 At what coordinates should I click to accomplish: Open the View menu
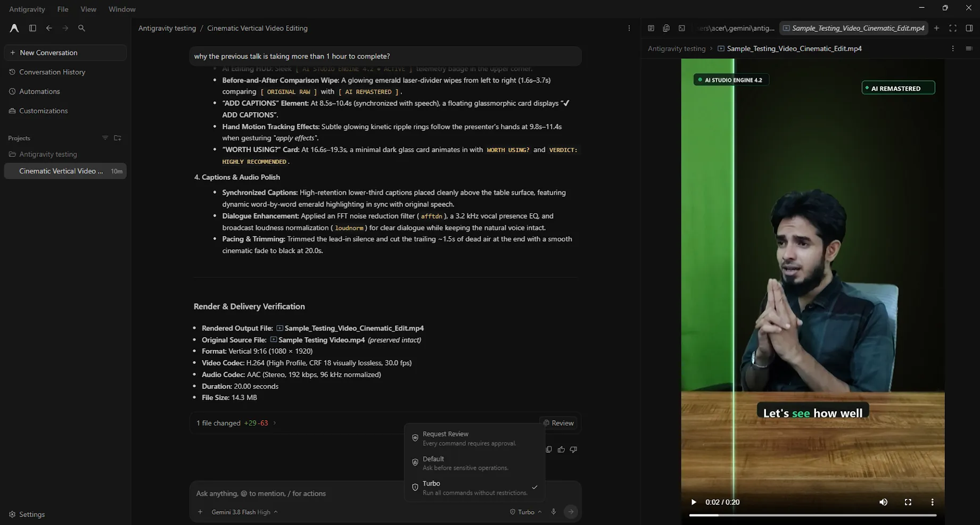tap(88, 9)
